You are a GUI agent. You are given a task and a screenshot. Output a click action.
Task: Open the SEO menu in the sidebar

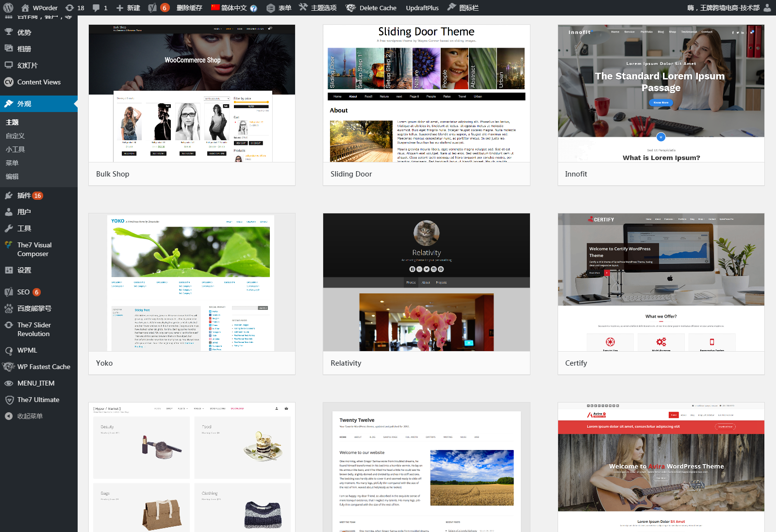(x=23, y=292)
